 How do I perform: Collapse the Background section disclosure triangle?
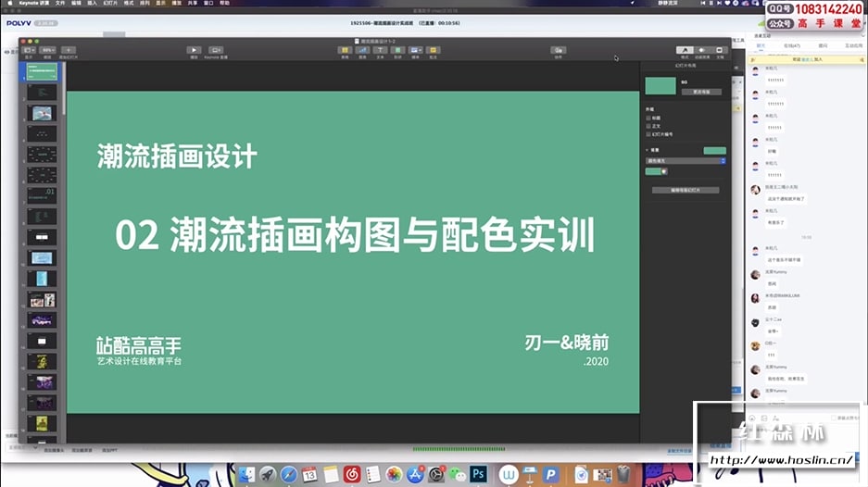coord(648,150)
